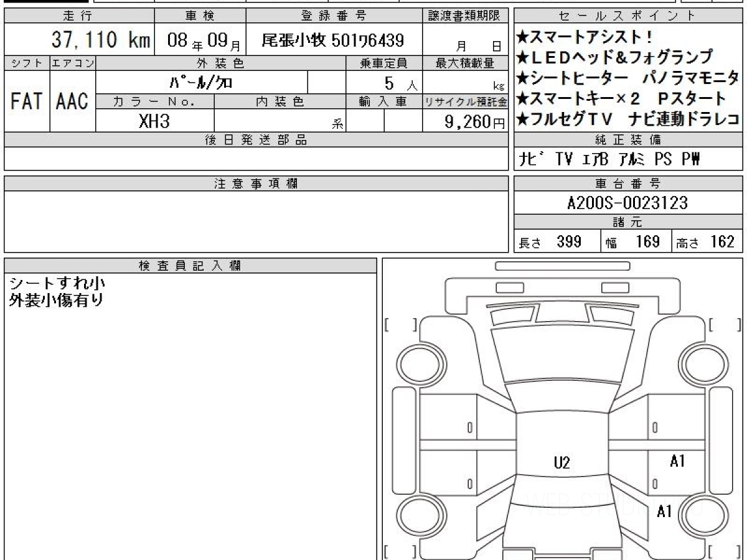The height and width of the screenshot is (560, 747).
Task: Select registration number 尾張小牧 501ﾜ6439
Action: (333, 42)
